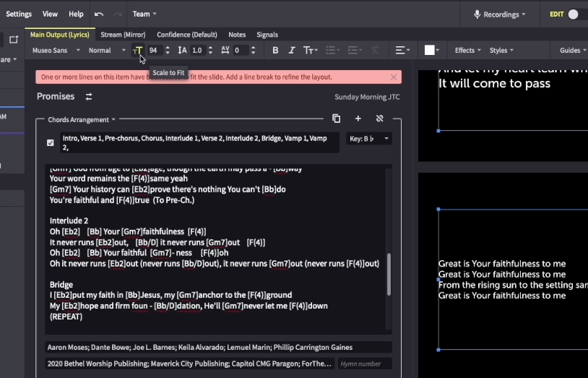Image resolution: width=588 pixels, height=378 pixels.
Task: Click the undo arrow icon
Action: pyautogui.click(x=99, y=14)
